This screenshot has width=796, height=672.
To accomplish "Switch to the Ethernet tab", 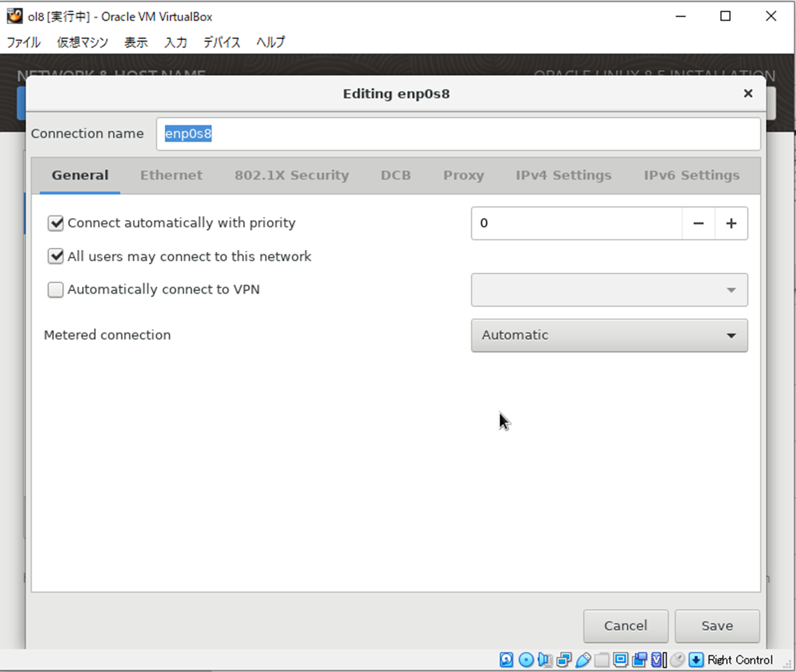I will (172, 175).
